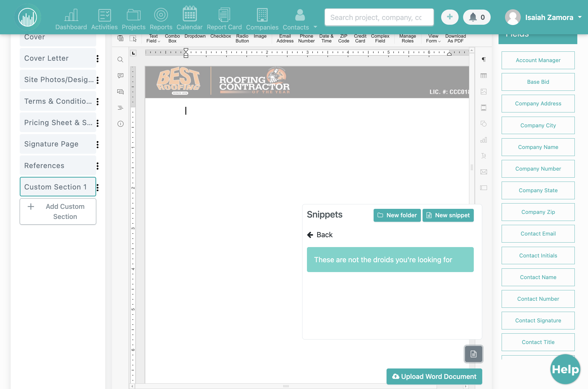Click the plus quick-add button in header
The width and height of the screenshot is (588, 389).
tap(450, 17)
